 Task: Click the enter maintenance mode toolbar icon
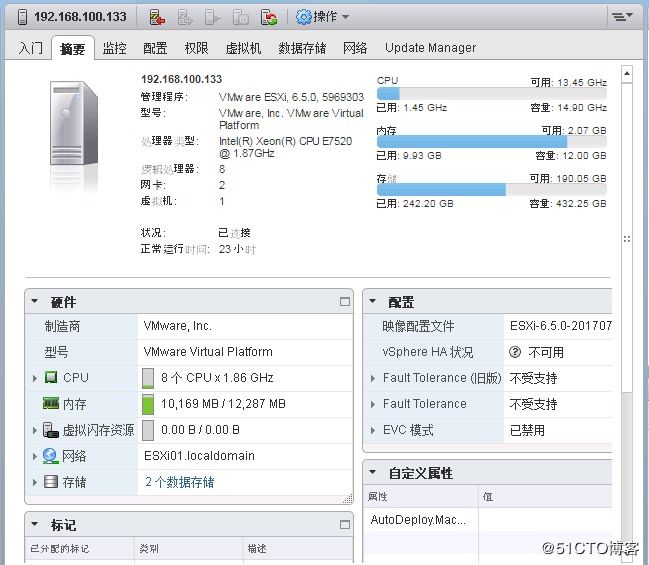(x=157, y=17)
